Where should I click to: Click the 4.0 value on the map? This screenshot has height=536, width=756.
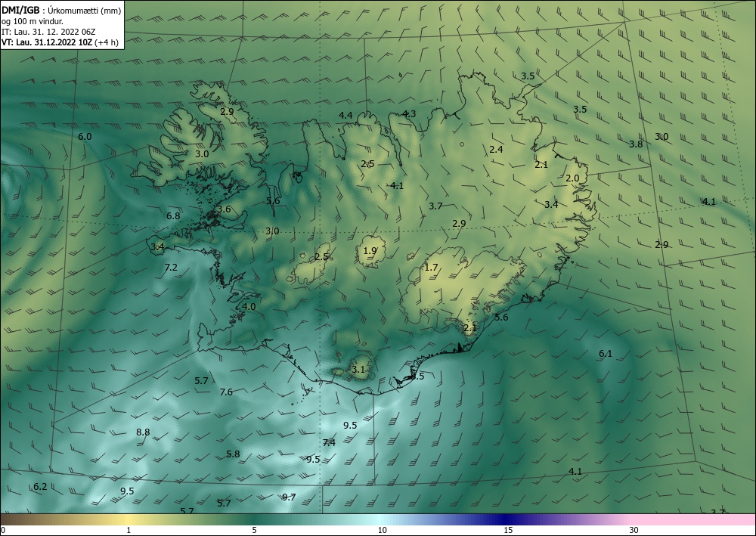(249, 307)
